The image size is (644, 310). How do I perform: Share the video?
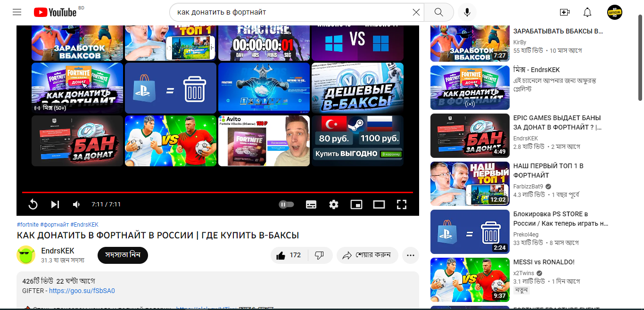(x=367, y=255)
